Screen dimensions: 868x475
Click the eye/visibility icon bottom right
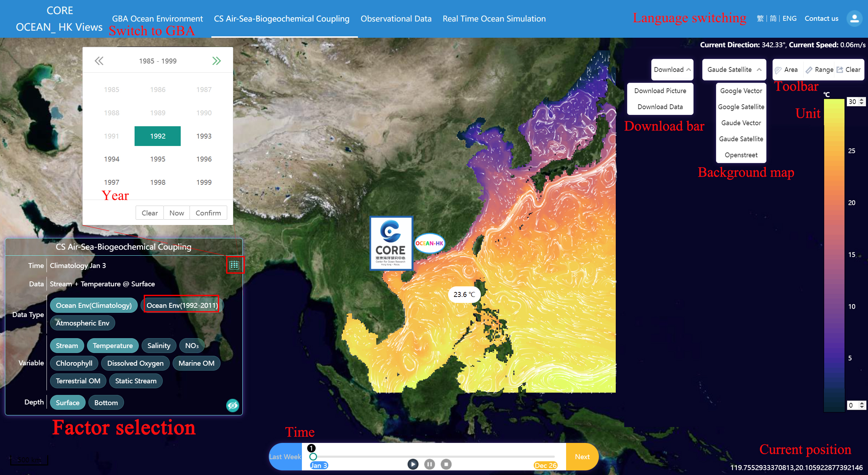coord(232,405)
